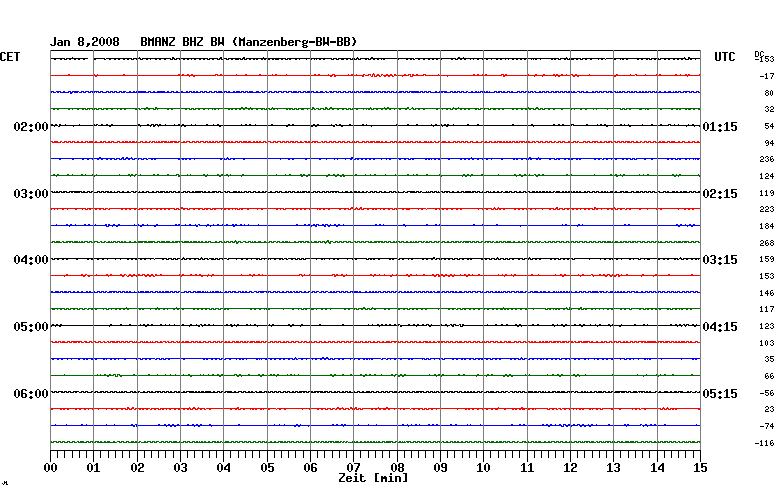Select the DC offset value "35"
The height and width of the screenshot is (494, 780).
click(x=769, y=359)
